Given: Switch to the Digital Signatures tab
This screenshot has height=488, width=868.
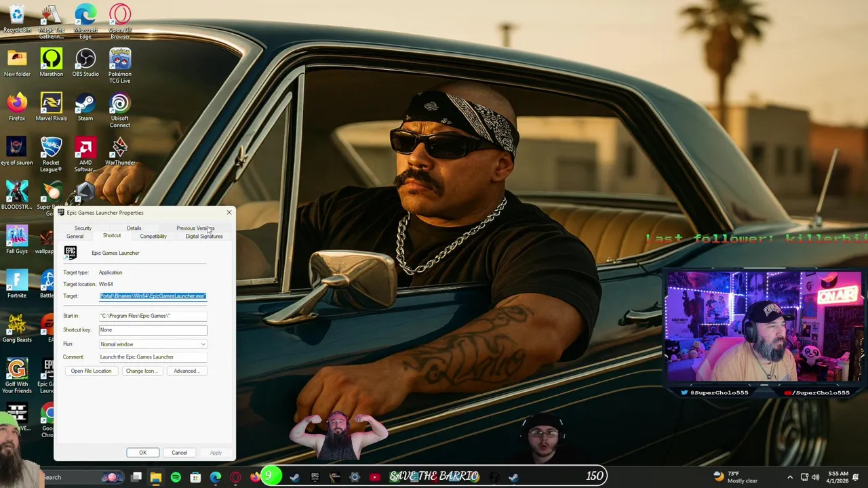Looking at the screenshot, I should (x=204, y=237).
